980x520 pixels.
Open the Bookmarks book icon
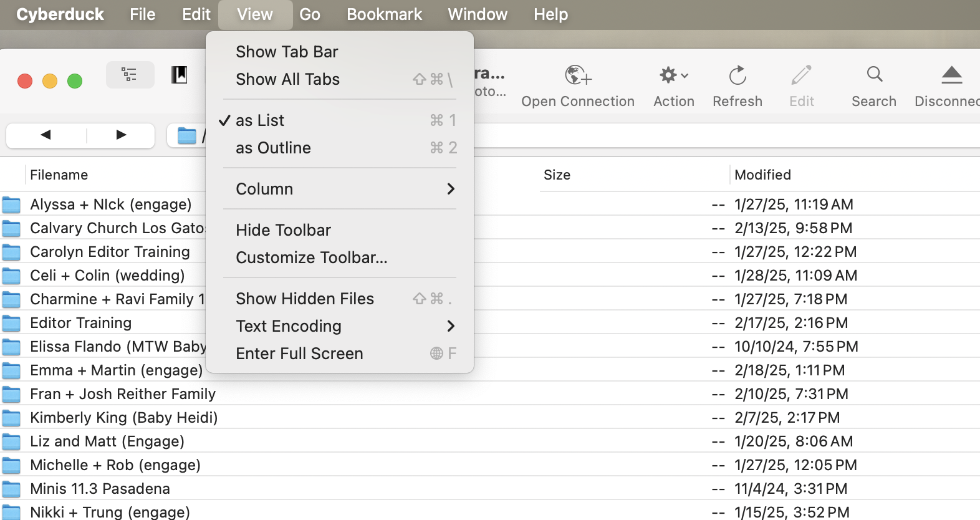pyautogui.click(x=180, y=75)
